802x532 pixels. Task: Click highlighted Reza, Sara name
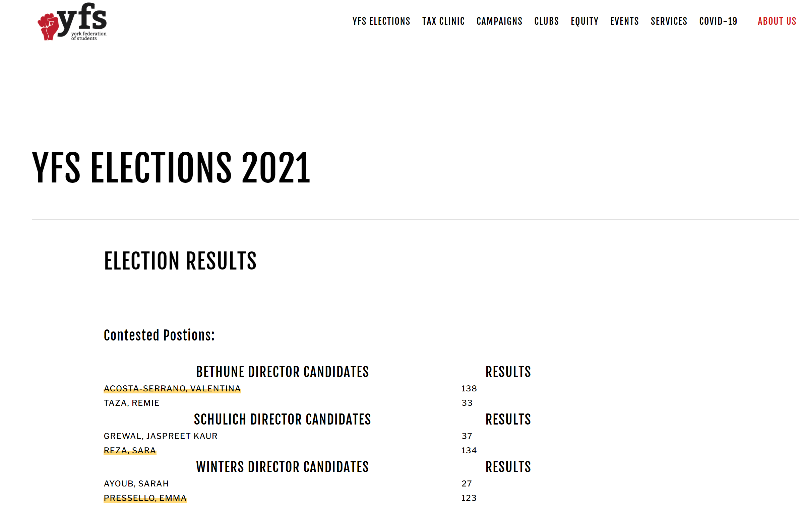(130, 451)
